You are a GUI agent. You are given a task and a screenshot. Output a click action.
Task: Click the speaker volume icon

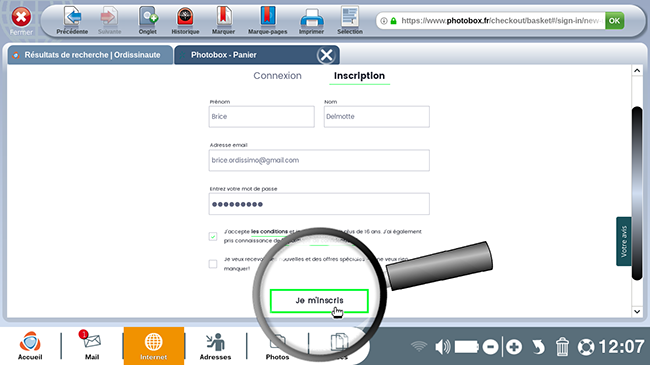tap(442, 347)
